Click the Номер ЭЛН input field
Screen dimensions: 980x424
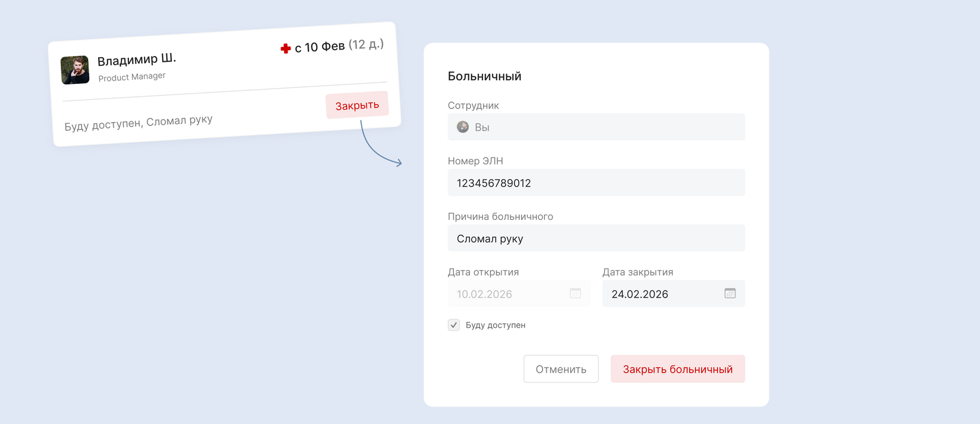click(596, 183)
